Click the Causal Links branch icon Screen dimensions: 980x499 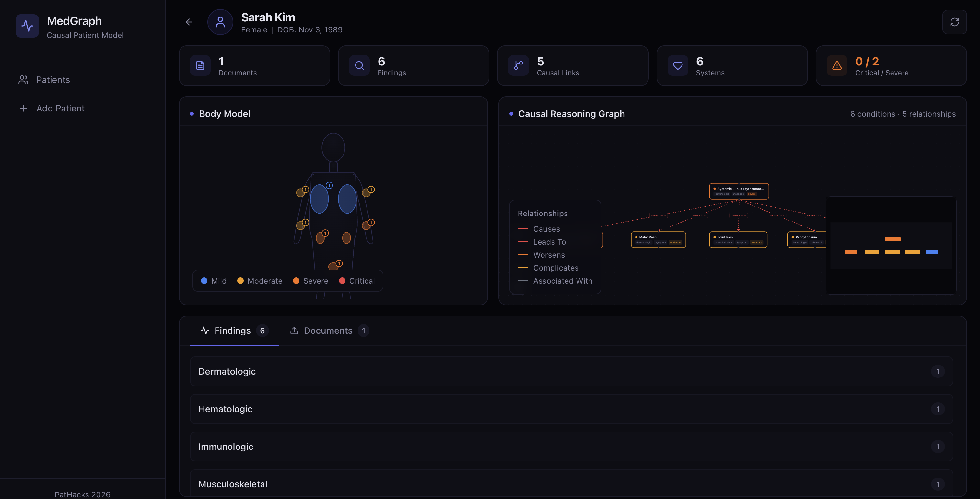(x=518, y=65)
